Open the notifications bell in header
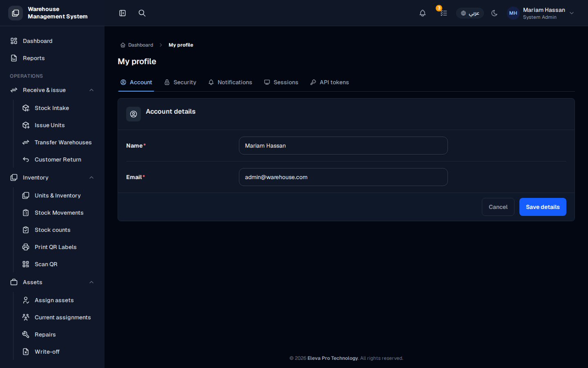Viewport: 588px width, 368px height. coord(423,13)
